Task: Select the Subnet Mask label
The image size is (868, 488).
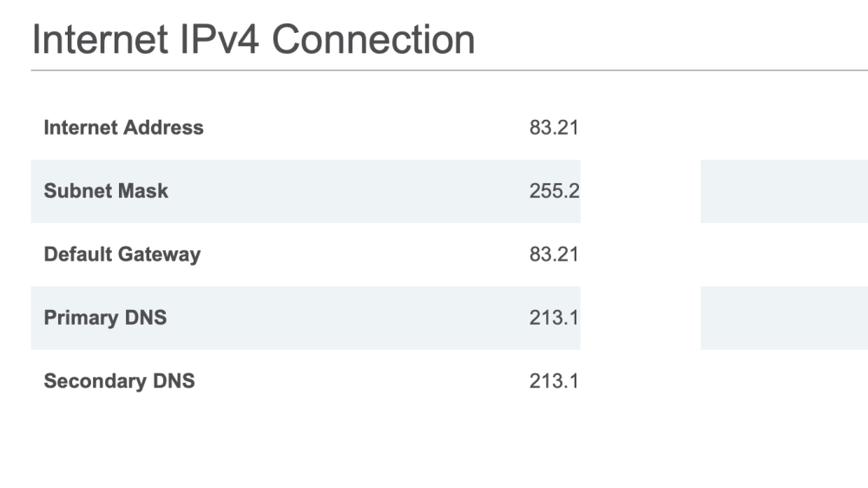Action: [x=106, y=191]
